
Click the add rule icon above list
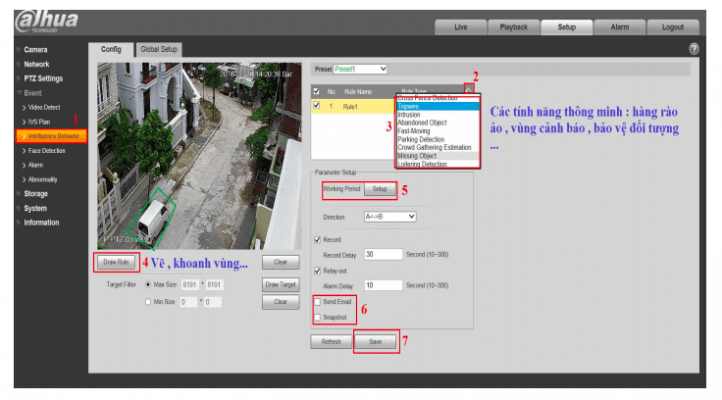click(467, 91)
